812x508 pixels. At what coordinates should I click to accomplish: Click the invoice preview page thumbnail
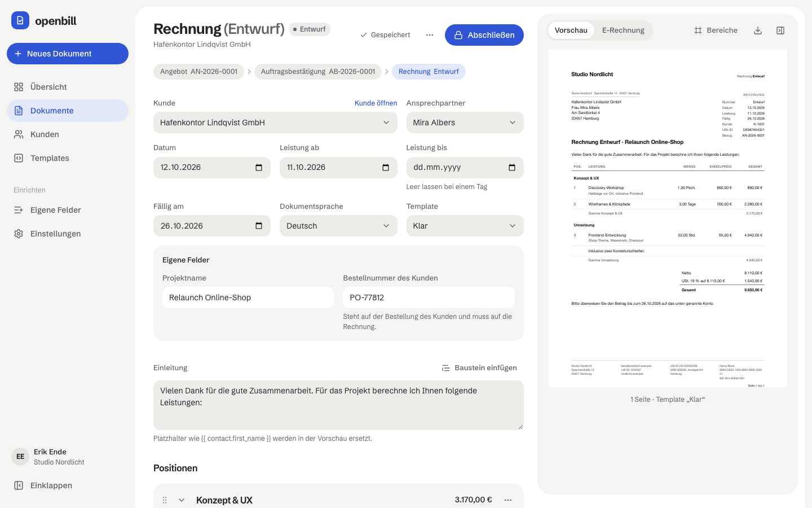tap(668, 218)
